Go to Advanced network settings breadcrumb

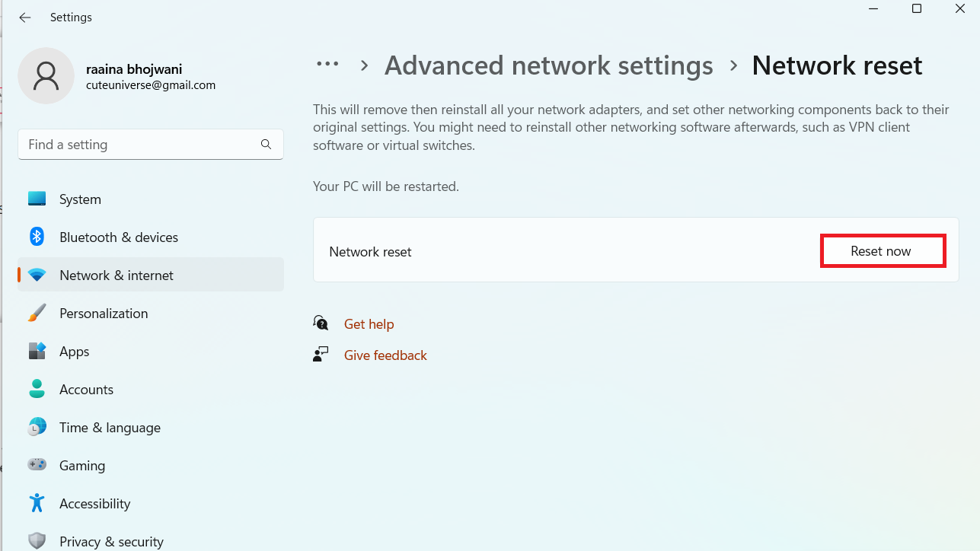(x=548, y=65)
